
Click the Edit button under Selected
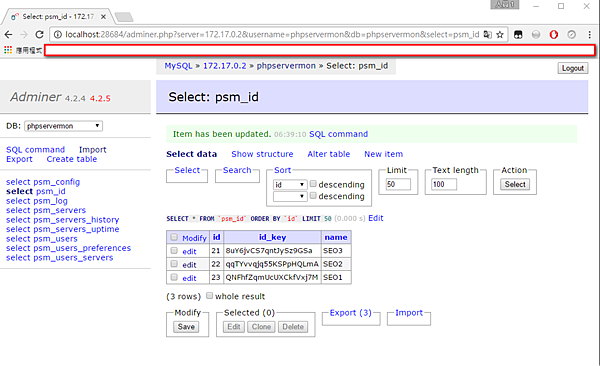(233, 327)
